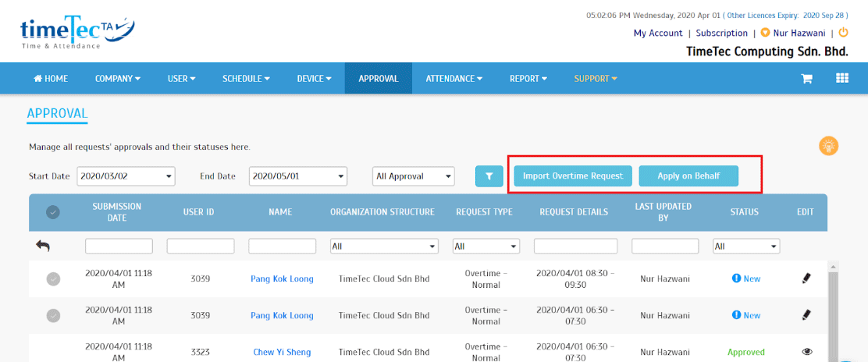Click the STATUS column header
The image size is (868, 362).
744,212
